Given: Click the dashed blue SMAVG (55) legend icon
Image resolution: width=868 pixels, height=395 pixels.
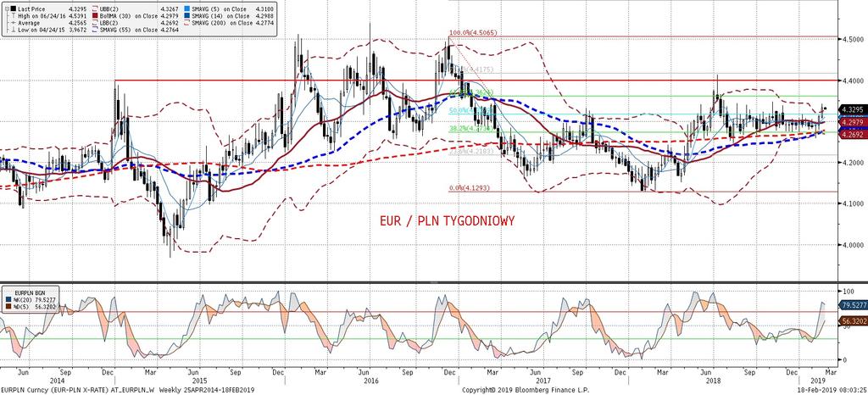Looking at the screenshot, I should pos(95,30).
